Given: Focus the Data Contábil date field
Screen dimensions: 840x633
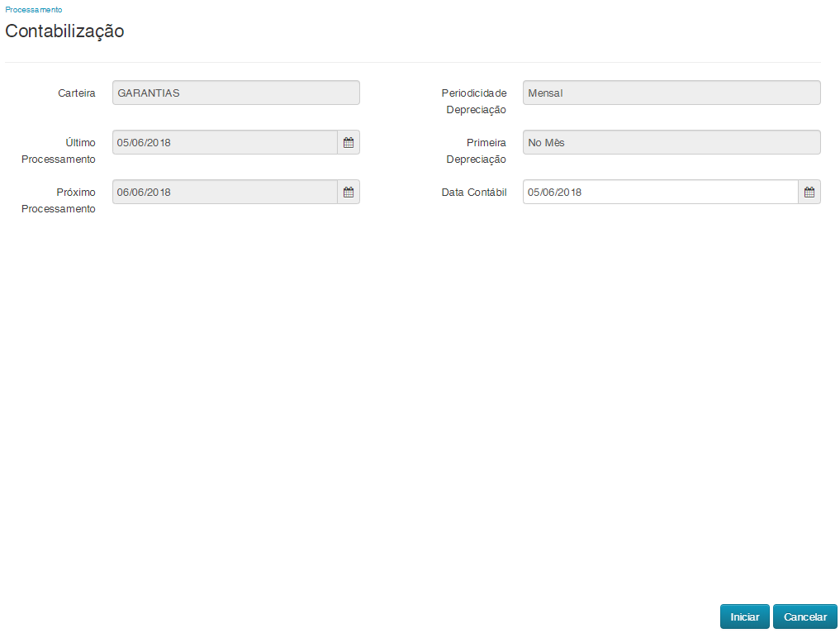Looking at the screenshot, I should (x=661, y=192).
